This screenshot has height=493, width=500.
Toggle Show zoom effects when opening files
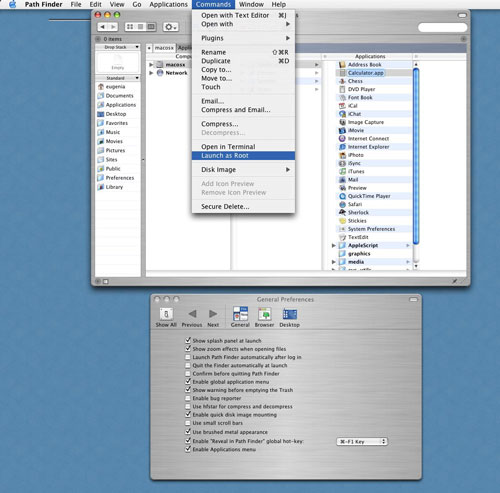pos(188,349)
